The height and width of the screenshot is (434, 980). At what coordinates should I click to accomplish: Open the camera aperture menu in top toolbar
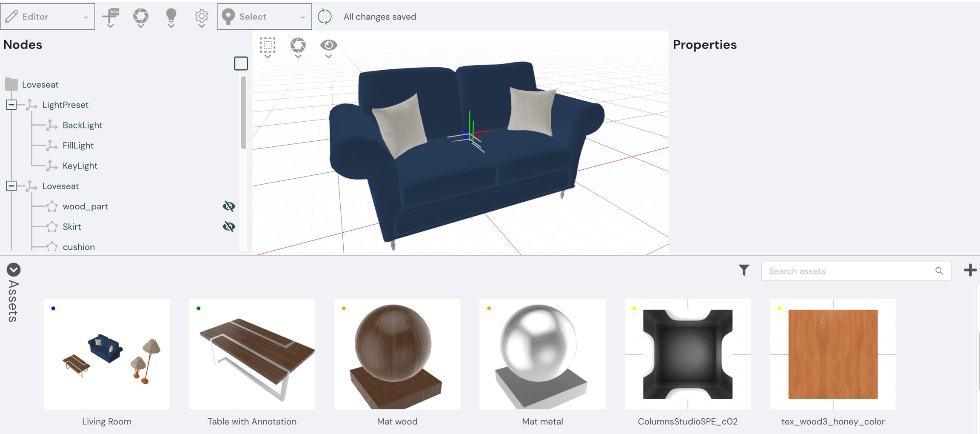(141, 17)
